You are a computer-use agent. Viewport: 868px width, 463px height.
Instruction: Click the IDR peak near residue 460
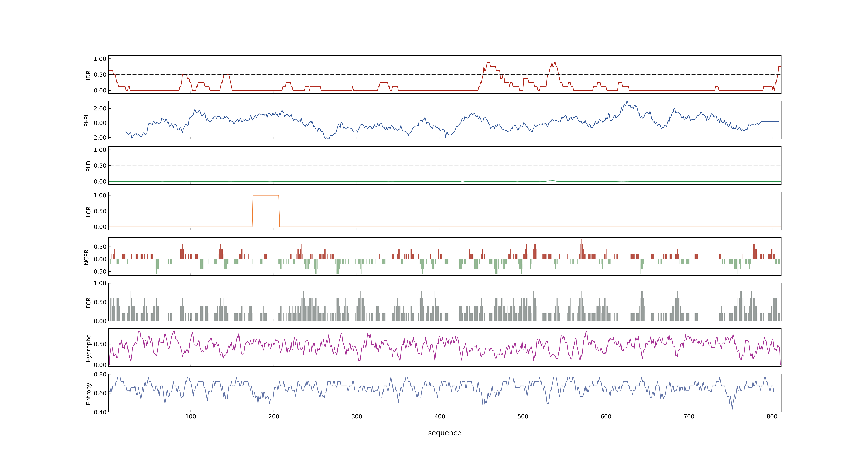pyautogui.click(x=488, y=63)
